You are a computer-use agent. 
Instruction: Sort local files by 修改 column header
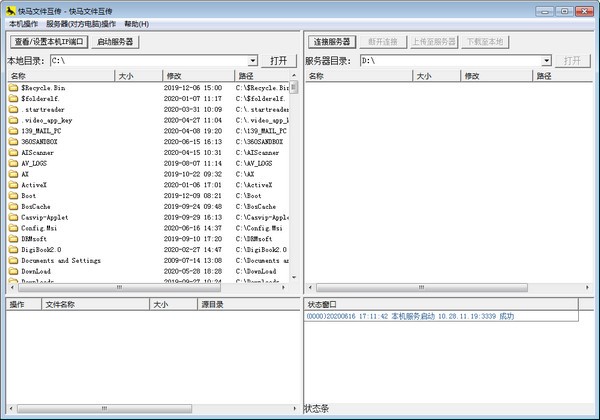point(198,76)
